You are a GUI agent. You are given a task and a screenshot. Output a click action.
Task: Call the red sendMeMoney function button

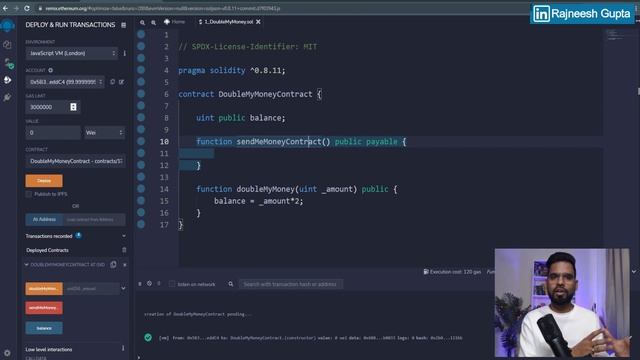(44, 308)
